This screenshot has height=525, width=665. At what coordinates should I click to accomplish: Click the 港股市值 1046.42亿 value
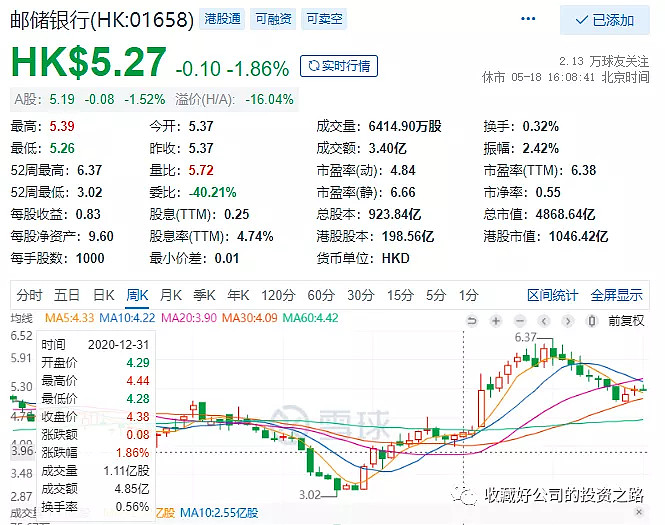[578, 236]
